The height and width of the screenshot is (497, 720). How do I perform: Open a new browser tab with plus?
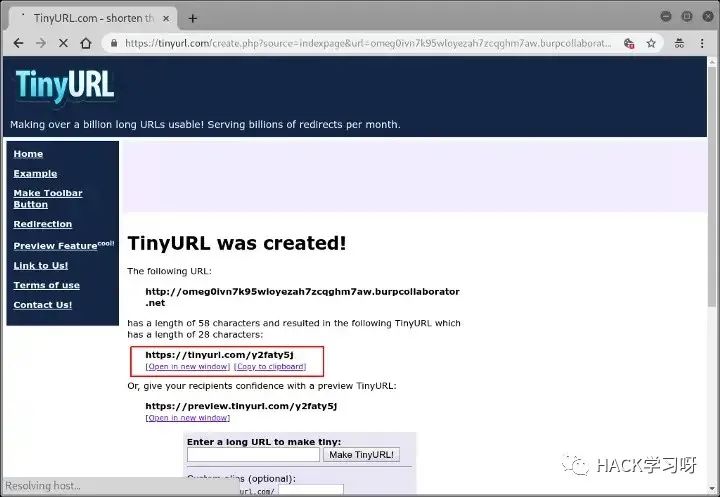[193, 17]
